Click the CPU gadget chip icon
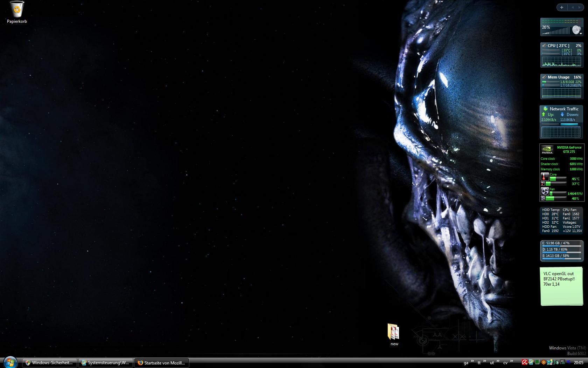 (x=544, y=46)
